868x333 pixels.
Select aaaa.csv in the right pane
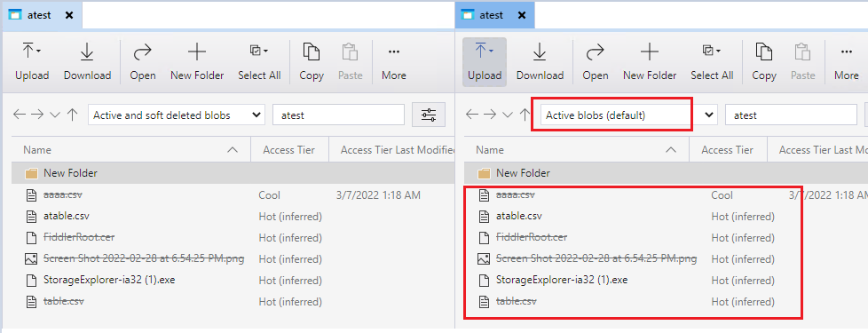click(x=667, y=194)
